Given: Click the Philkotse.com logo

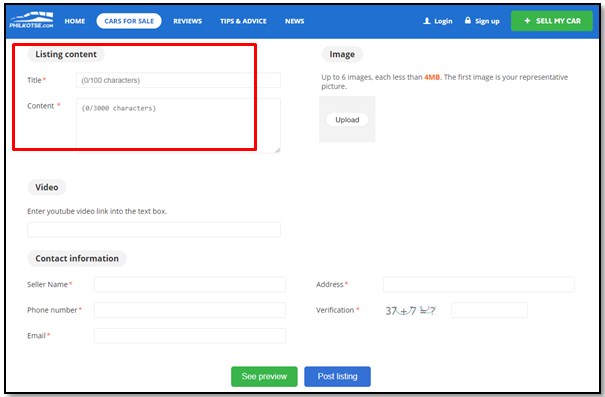Looking at the screenshot, I should point(31,20).
